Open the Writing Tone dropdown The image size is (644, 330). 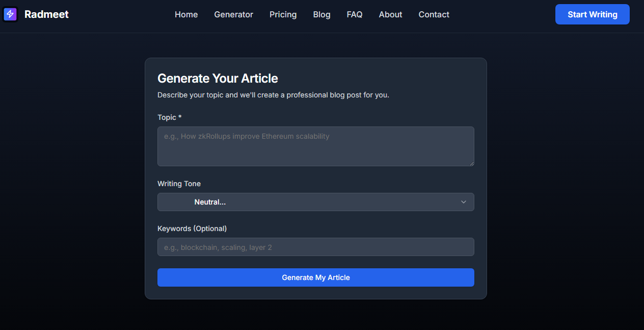point(315,202)
